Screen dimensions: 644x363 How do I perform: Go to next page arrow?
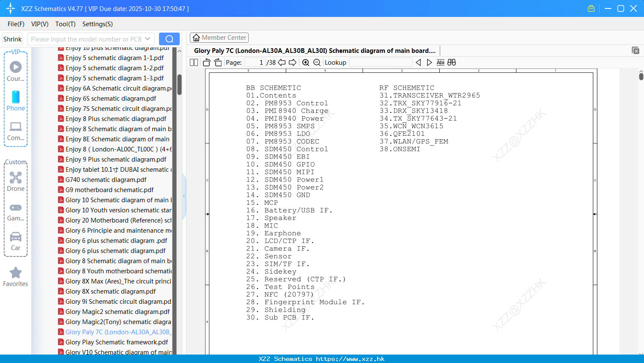293,62
